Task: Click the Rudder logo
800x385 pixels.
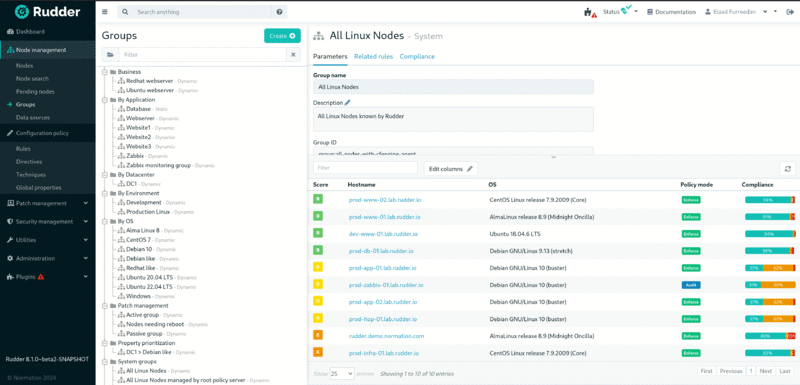Action: [47, 11]
